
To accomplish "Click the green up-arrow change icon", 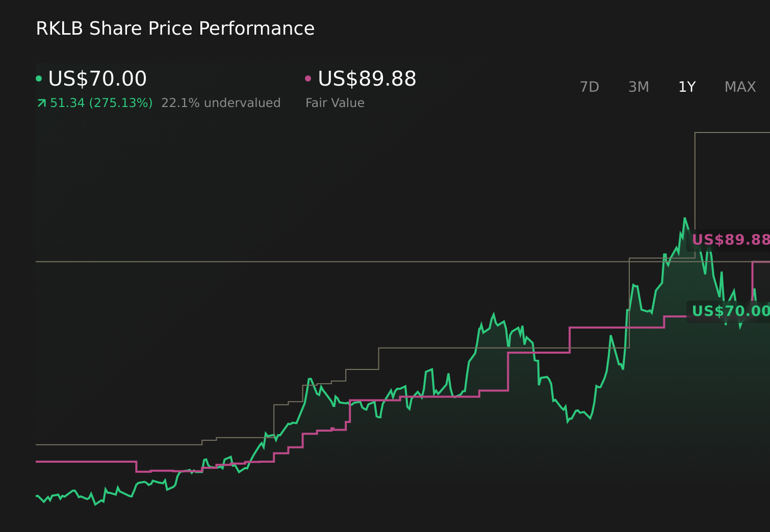I will (41, 103).
